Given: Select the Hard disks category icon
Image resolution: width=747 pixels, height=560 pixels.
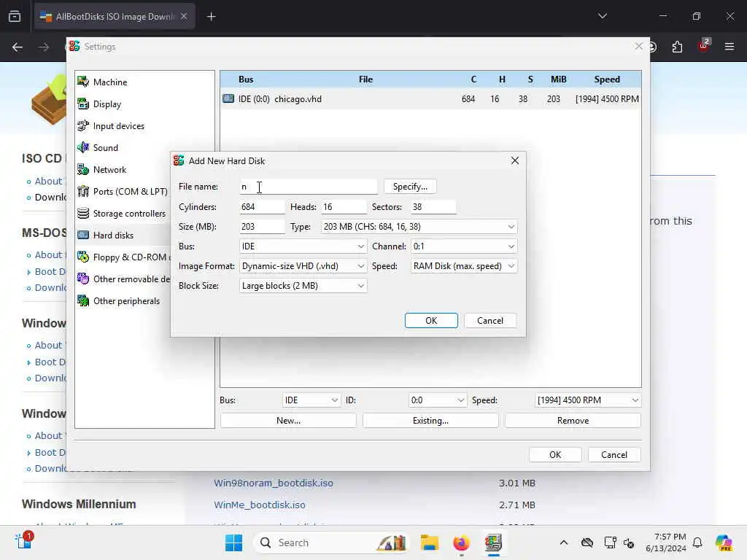Looking at the screenshot, I should [x=83, y=236].
